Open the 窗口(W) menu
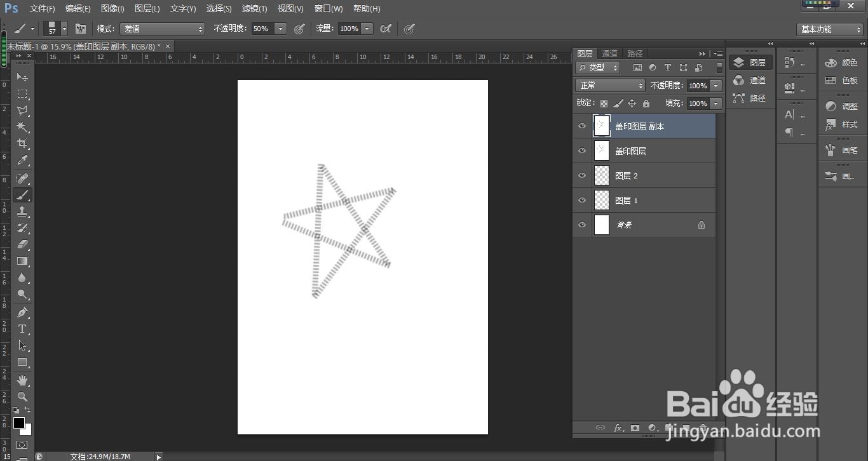The image size is (868, 461). point(329,9)
